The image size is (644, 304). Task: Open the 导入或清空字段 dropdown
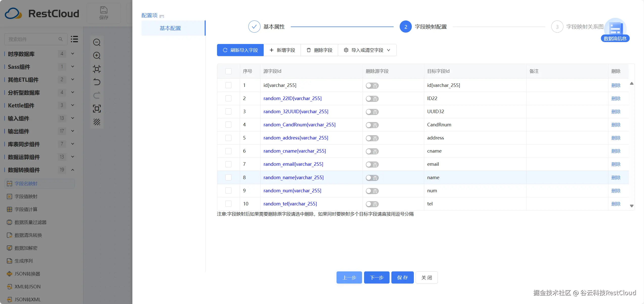pyautogui.click(x=367, y=50)
